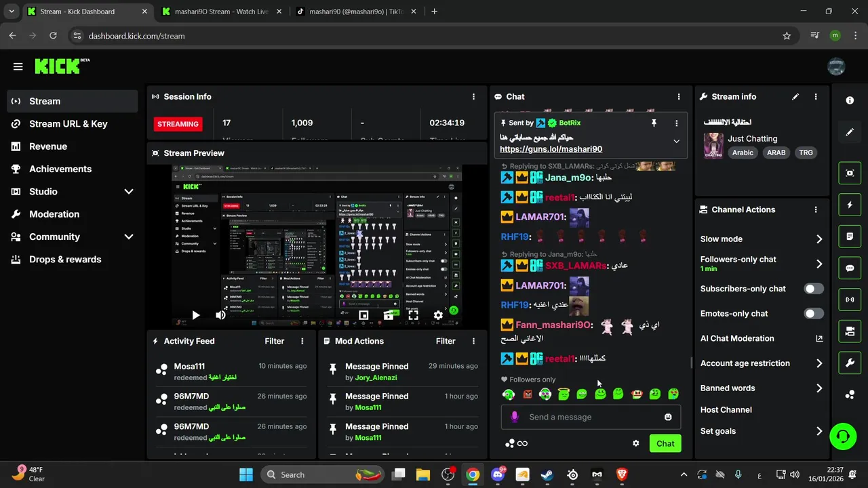Open Channel Actions three-dot options
This screenshot has width=868, height=488.
point(816,210)
